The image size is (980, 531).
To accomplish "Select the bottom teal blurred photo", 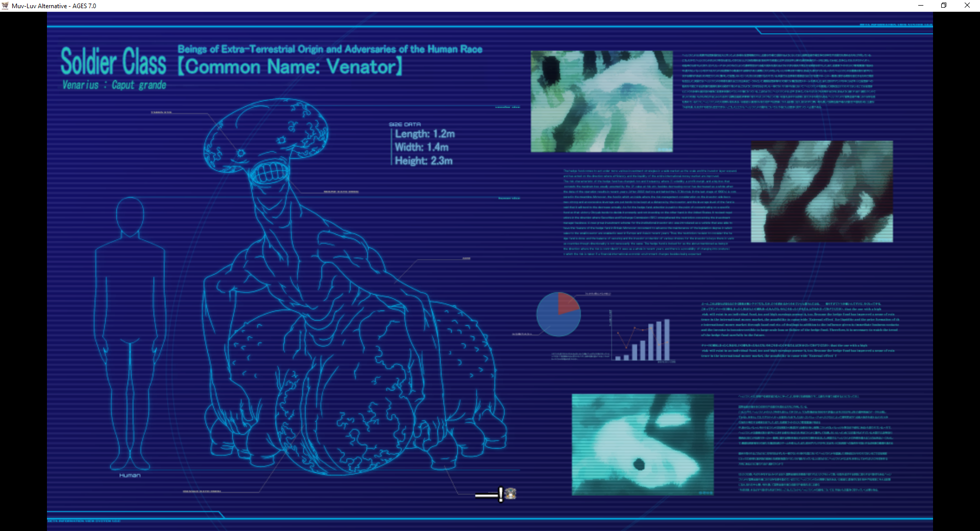I will (643, 445).
